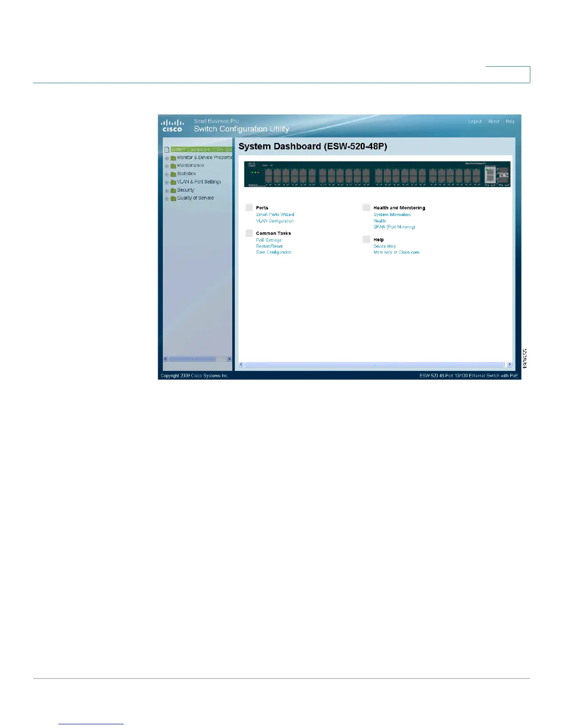
Task: Click the Cisco logo in the header
Action: coord(172,125)
